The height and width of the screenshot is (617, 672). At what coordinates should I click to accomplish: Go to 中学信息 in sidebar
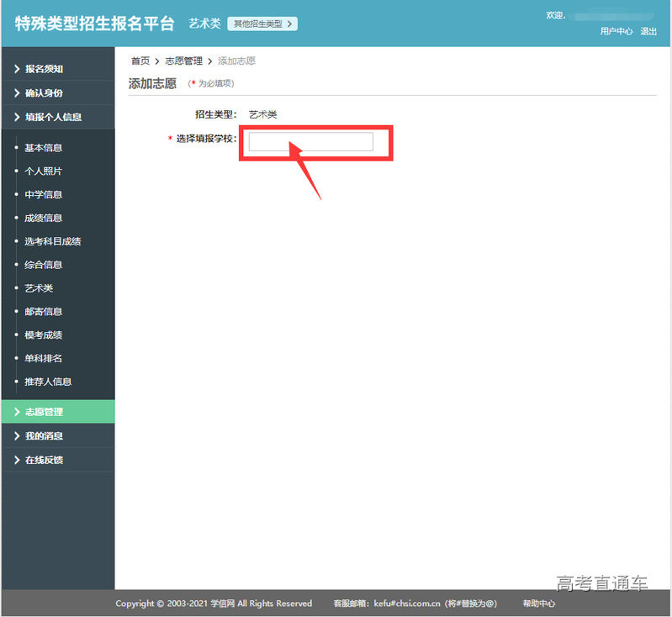(x=43, y=195)
